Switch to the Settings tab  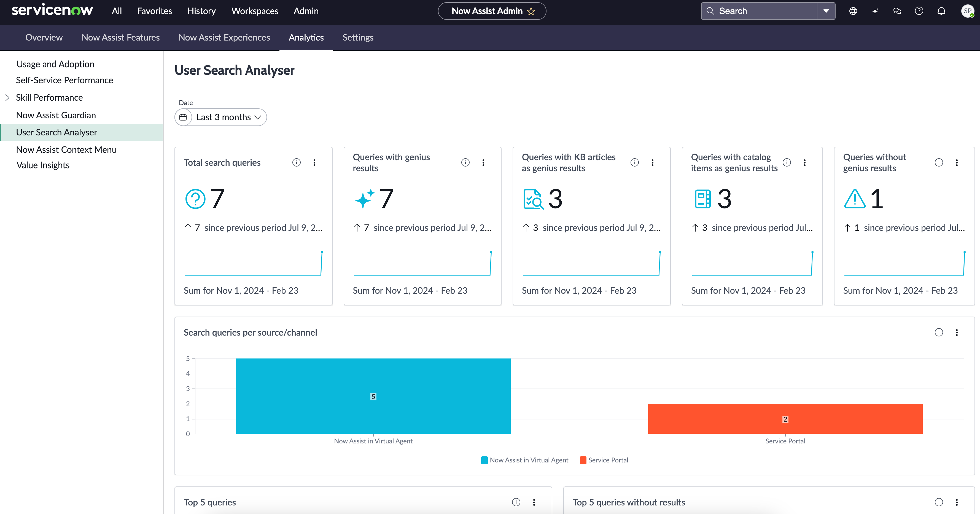[358, 37]
